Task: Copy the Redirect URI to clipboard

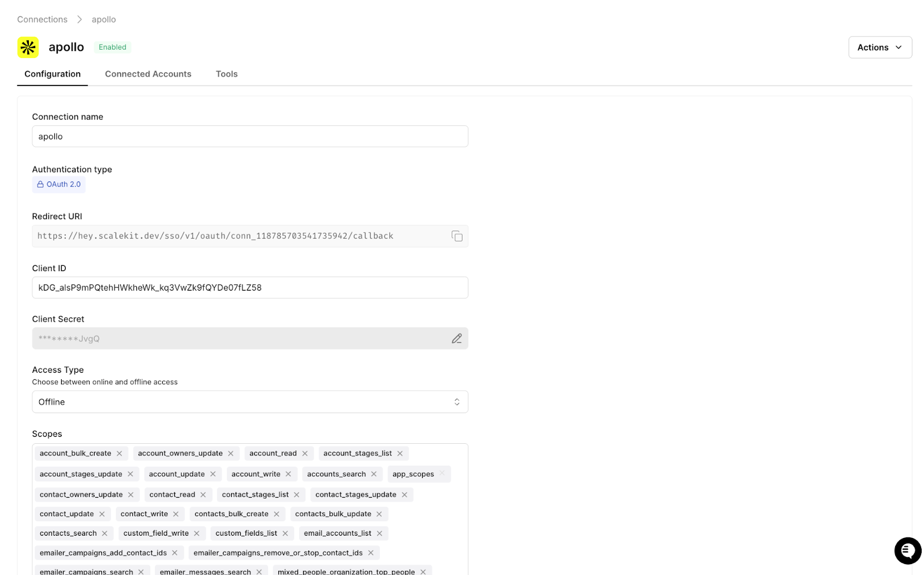Action: click(x=457, y=236)
